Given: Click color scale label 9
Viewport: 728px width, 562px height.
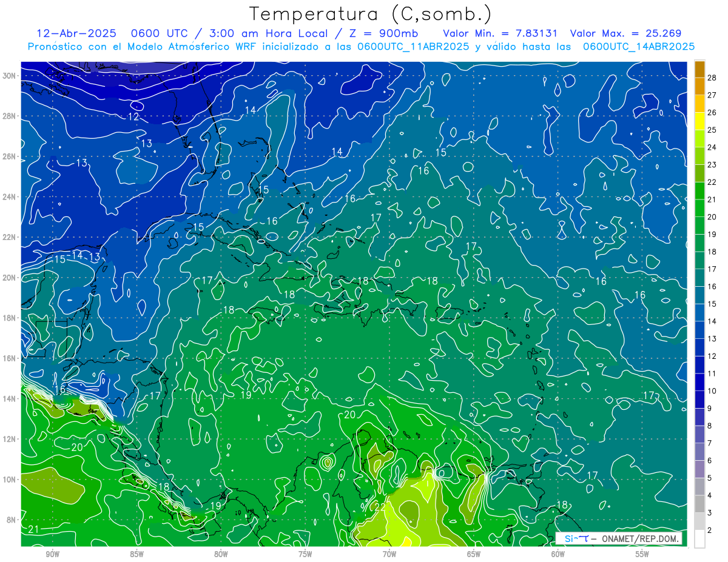Looking at the screenshot, I should pyautogui.click(x=709, y=409).
